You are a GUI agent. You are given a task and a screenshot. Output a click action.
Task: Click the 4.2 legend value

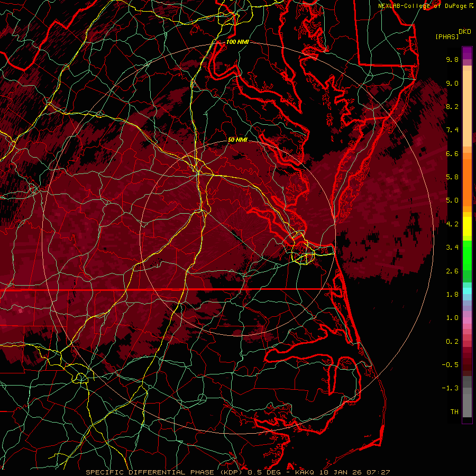pos(452,224)
